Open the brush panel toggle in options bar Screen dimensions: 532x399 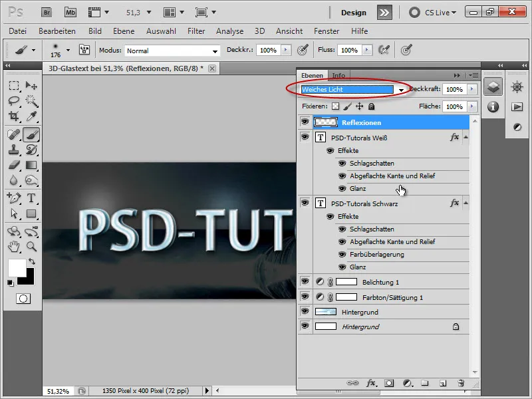84,50
